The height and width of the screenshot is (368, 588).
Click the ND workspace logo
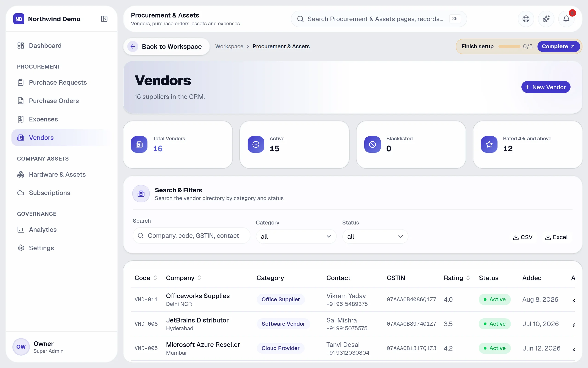click(19, 19)
